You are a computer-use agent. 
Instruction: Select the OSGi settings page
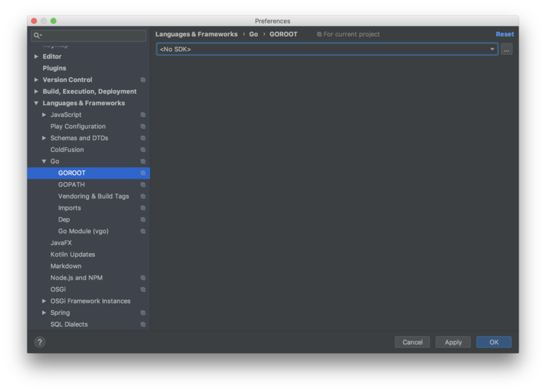[x=58, y=290]
